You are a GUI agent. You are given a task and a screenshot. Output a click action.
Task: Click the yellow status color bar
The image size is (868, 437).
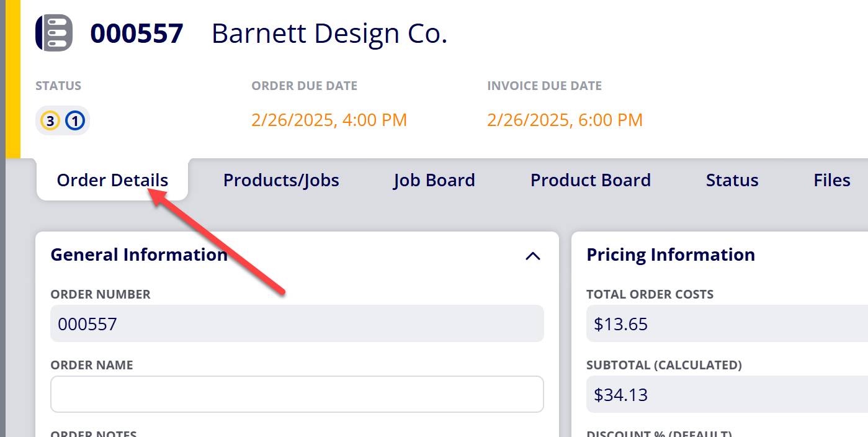13,79
